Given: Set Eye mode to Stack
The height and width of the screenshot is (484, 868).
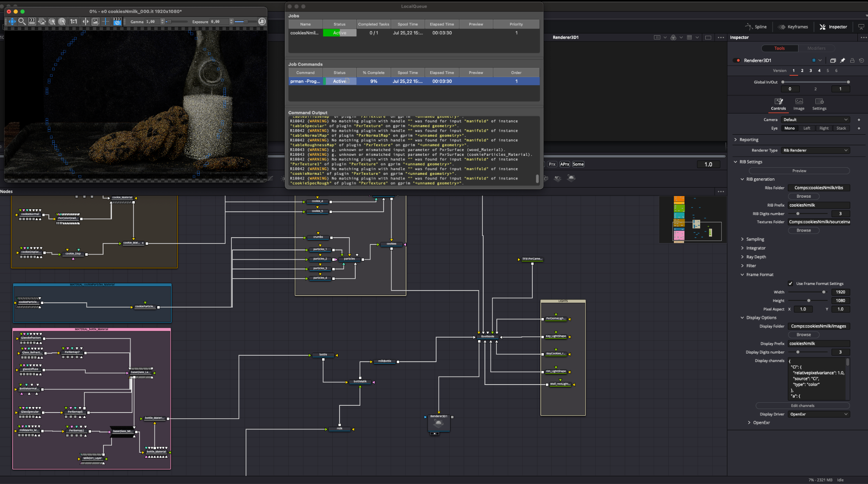Looking at the screenshot, I should [841, 128].
